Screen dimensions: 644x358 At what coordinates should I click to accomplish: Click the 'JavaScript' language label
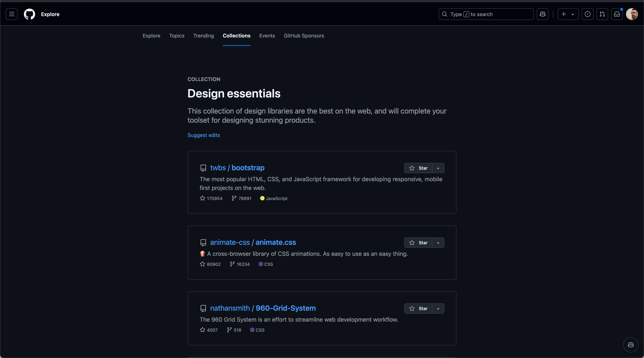tap(276, 198)
